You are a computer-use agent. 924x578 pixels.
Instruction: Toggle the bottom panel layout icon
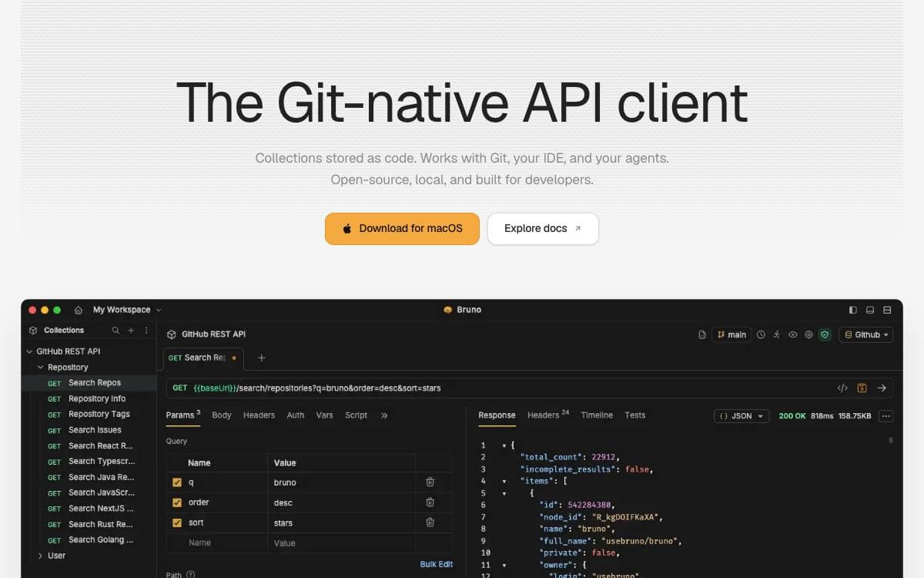pyautogui.click(x=870, y=310)
